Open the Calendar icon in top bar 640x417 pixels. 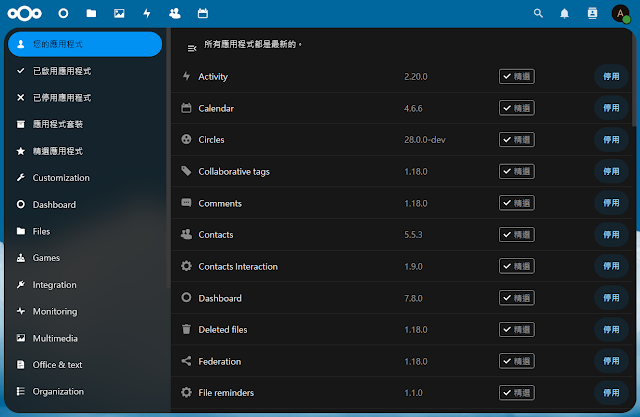[x=203, y=13]
